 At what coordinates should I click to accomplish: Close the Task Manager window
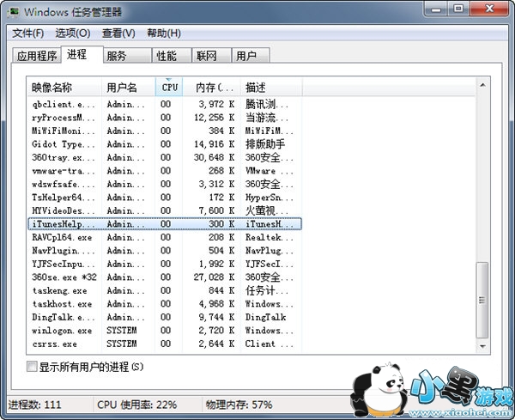click(489, 9)
